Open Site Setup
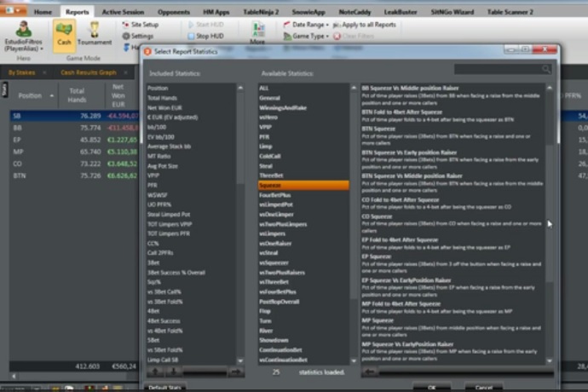The height and width of the screenshot is (392, 588). 141,25
